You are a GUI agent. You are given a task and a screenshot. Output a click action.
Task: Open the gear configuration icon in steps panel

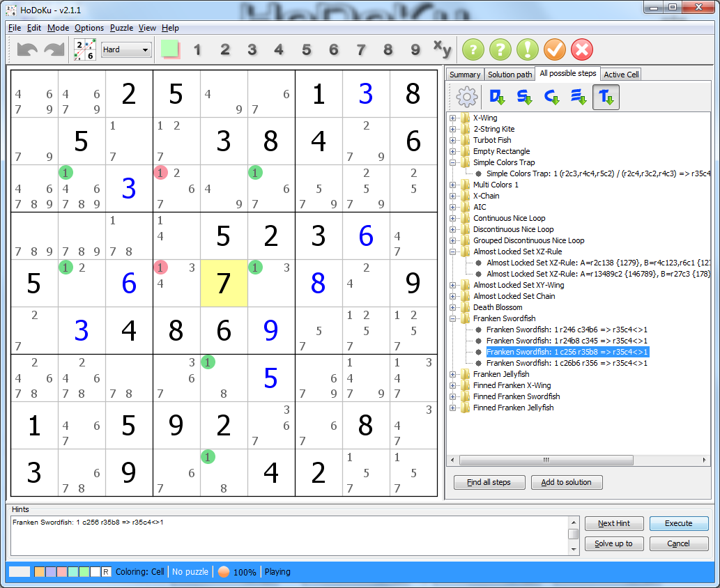pos(466,98)
